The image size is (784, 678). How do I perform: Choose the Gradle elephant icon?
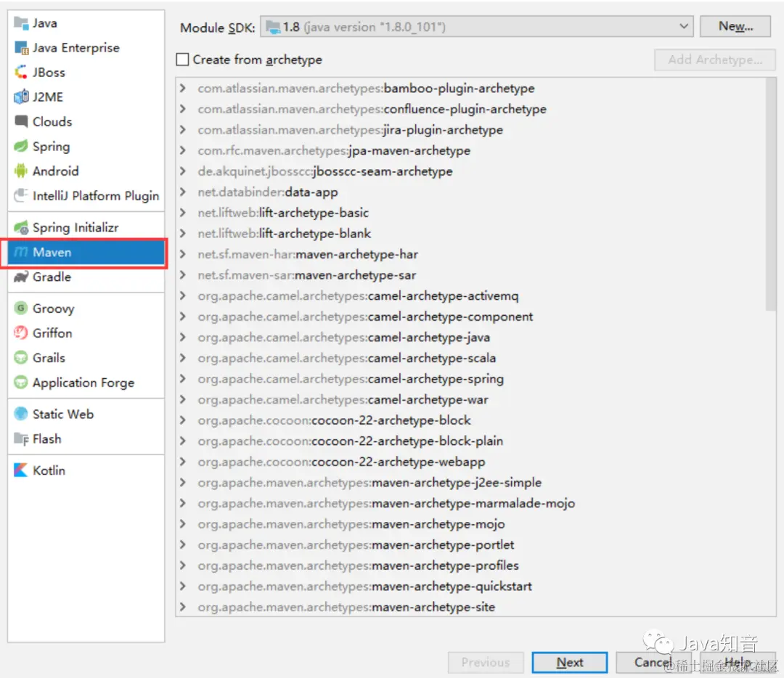[x=21, y=277]
